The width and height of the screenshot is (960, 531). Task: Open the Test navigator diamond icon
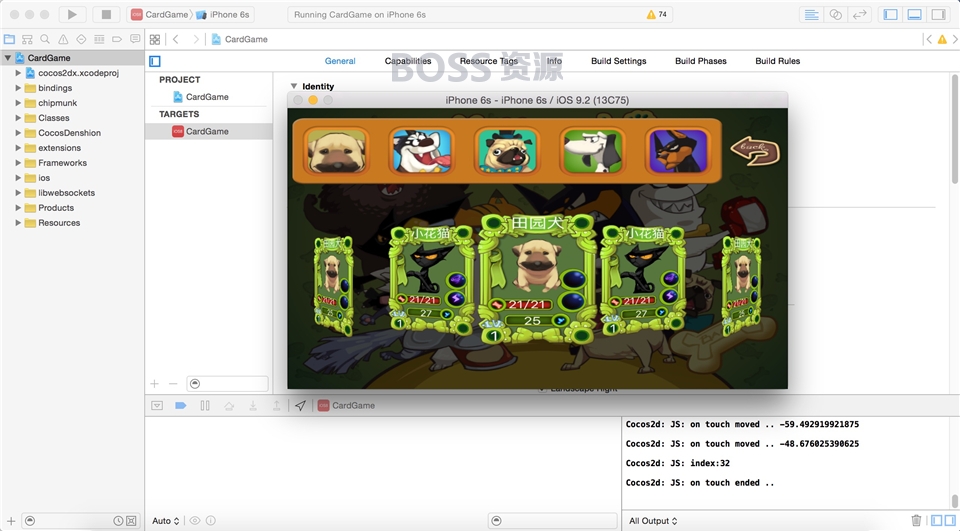pyautogui.click(x=81, y=39)
